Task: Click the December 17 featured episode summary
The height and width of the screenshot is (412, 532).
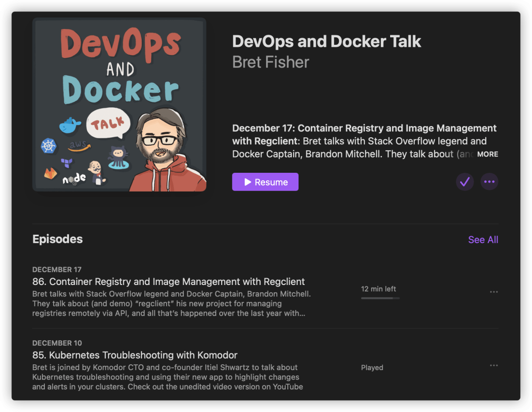Action: [365, 141]
